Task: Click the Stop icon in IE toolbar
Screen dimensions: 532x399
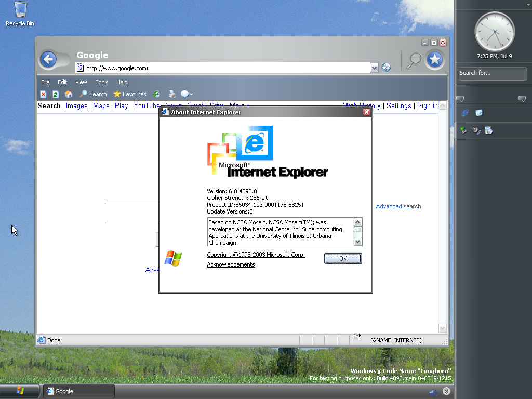Action: click(x=43, y=94)
